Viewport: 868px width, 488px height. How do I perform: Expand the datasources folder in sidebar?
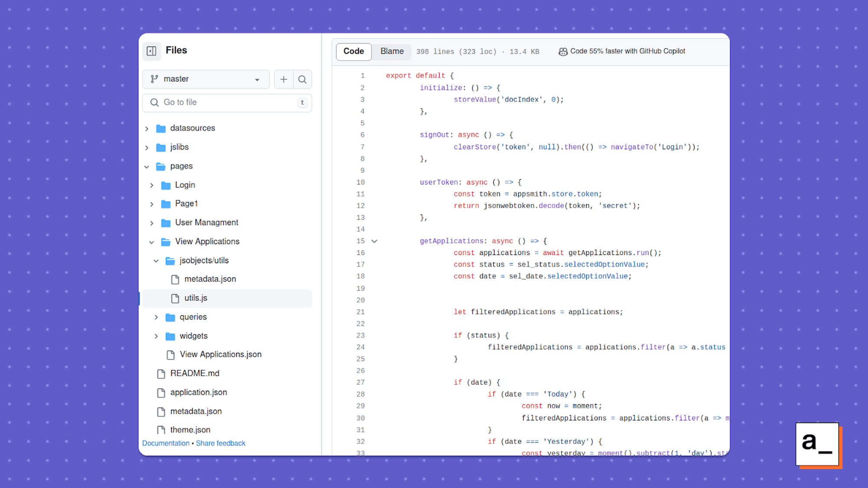148,128
